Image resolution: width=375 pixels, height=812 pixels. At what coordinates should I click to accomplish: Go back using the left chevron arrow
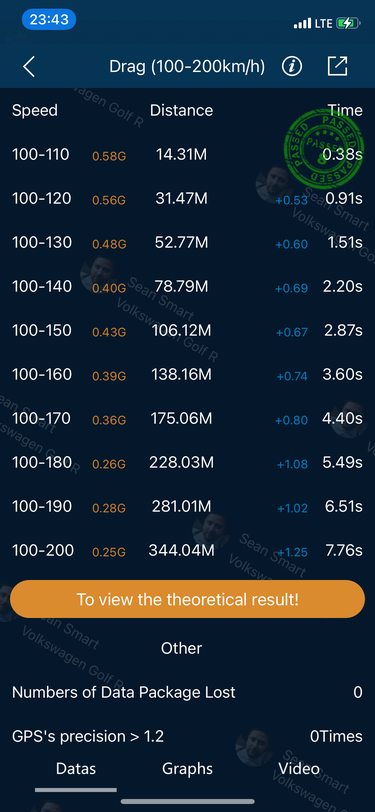(x=29, y=67)
